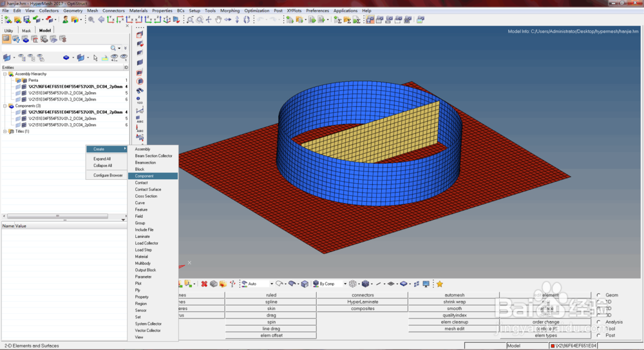
Task: Click the monitor display icon on toolbar
Action: point(426,284)
